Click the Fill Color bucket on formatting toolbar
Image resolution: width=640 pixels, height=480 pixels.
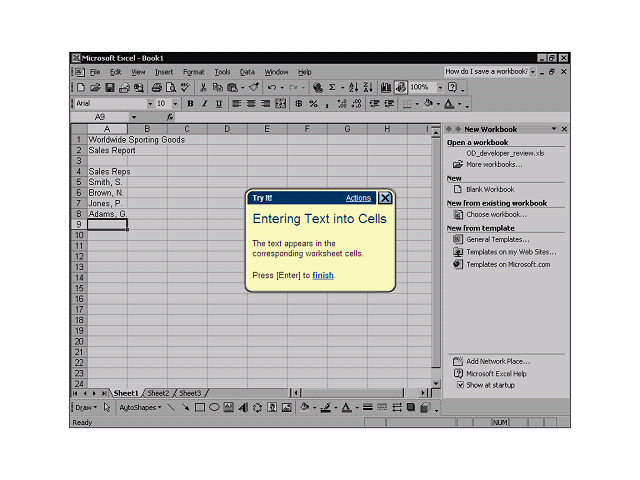click(x=428, y=104)
